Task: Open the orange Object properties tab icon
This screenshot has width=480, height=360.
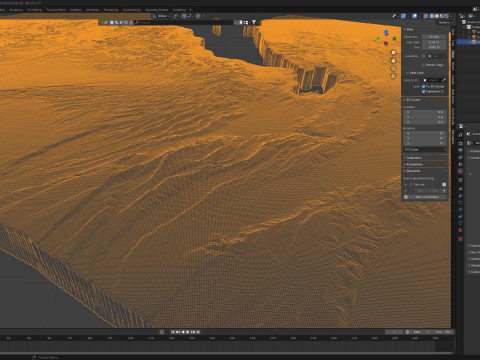Action: coord(460,189)
